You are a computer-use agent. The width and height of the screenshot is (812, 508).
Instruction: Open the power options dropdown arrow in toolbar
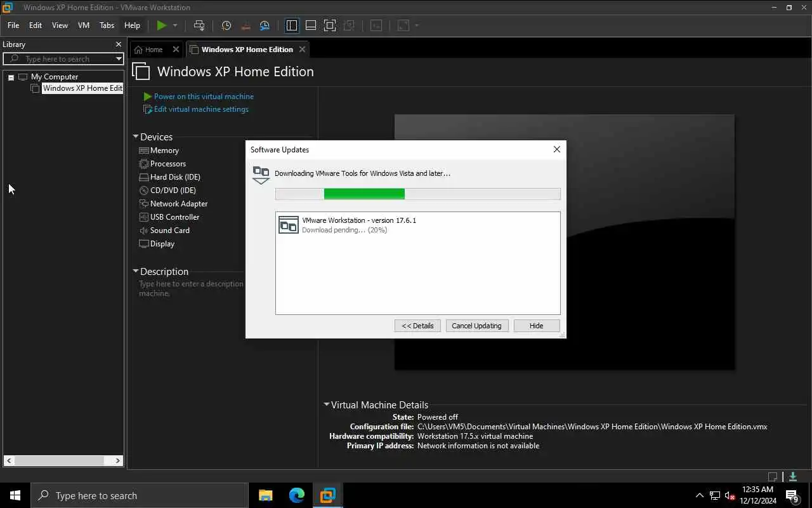175,25
